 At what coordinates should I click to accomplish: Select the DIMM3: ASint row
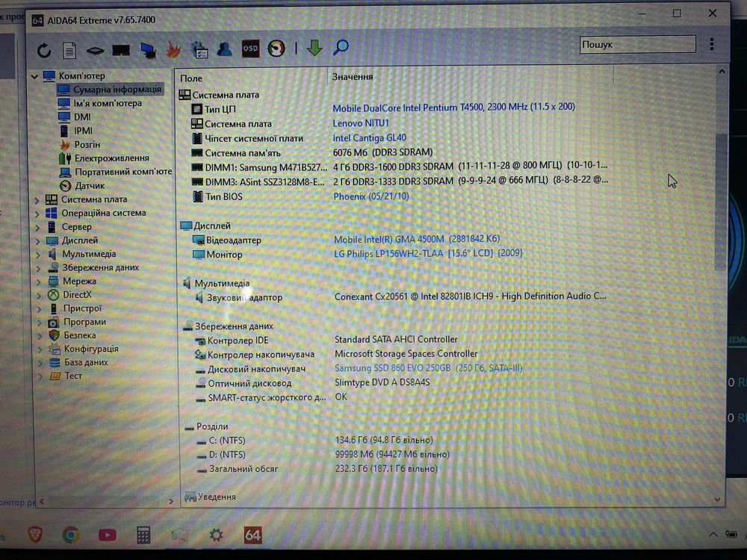pyautogui.click(x=399, y=181)
